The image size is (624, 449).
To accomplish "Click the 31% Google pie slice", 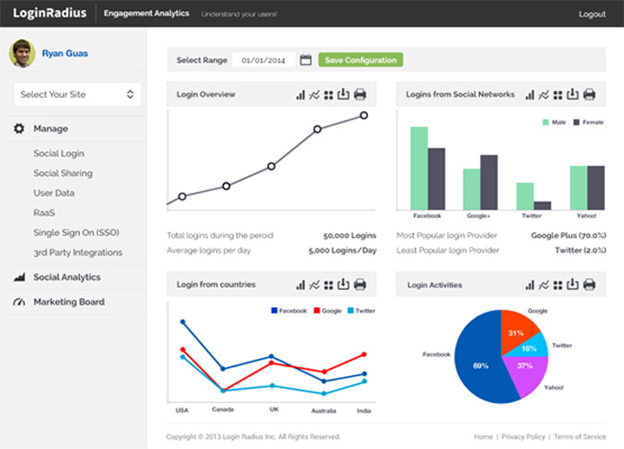I will (x=516, y=332).
